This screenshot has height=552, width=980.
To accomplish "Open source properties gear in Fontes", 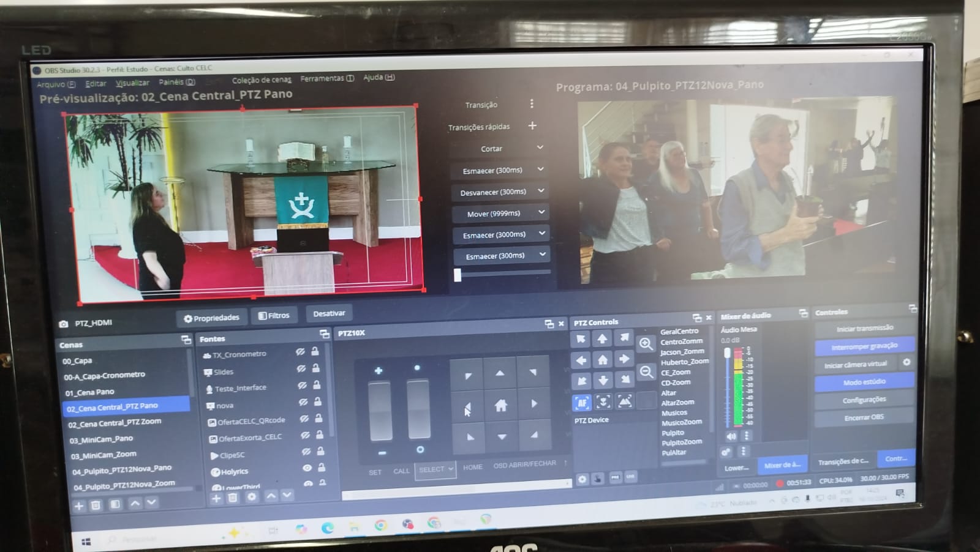I will (251, 497).
